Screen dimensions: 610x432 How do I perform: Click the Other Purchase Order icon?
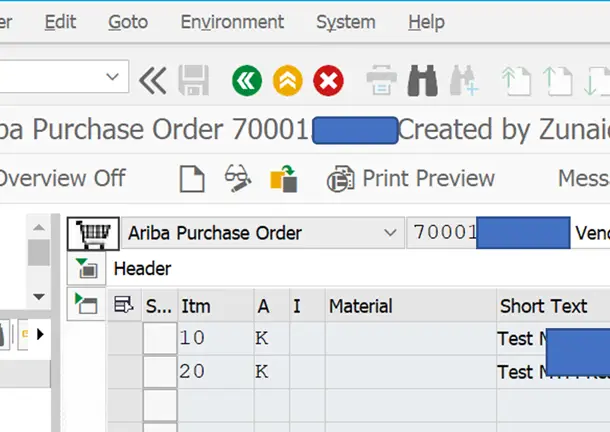[x=284, y=179]
